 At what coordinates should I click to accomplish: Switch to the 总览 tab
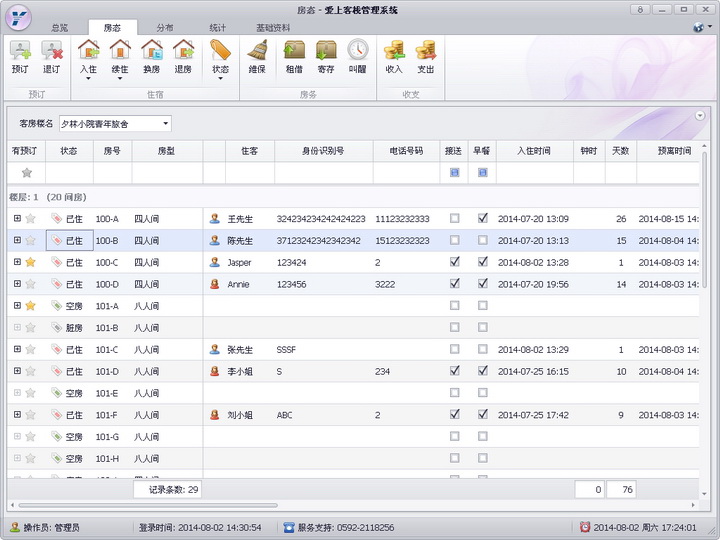(x=60, y=28)
